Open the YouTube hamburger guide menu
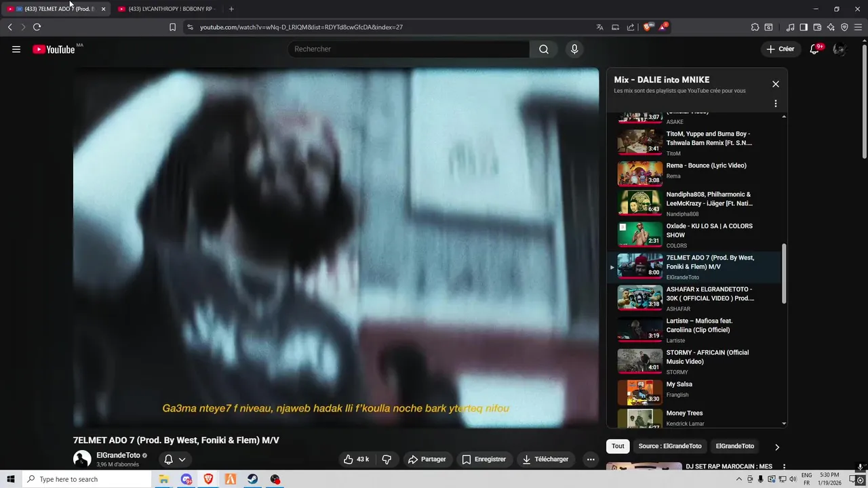Screen dimensions: 868x488 click(x=16, y=49)
